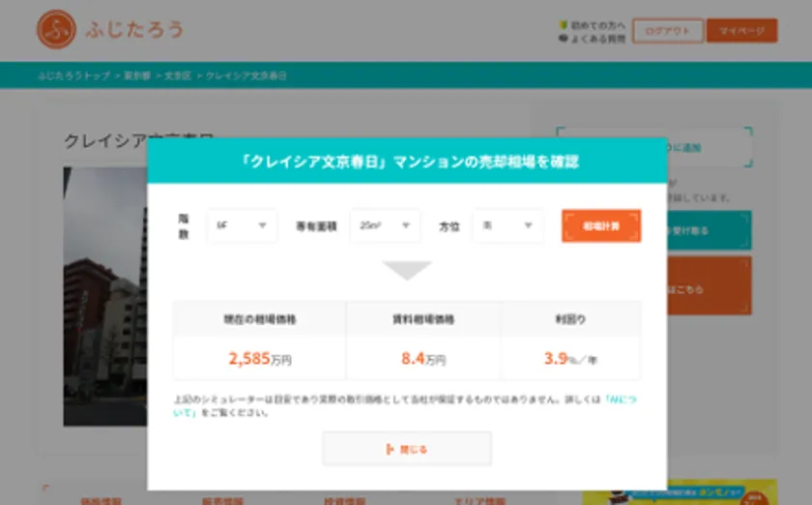Click the 3.9%/年 yield value
The image size is (812, 505).
(x=570, y=358)
